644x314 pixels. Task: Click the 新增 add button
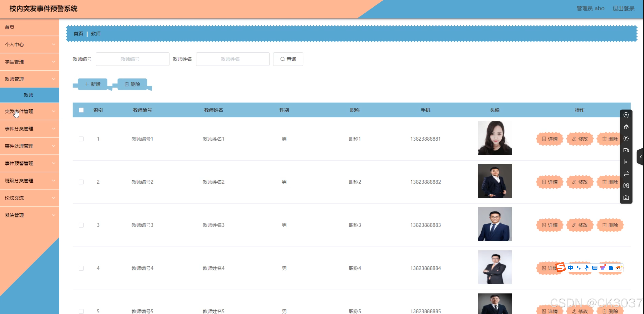pyautogui.click(x=93, y=84)
